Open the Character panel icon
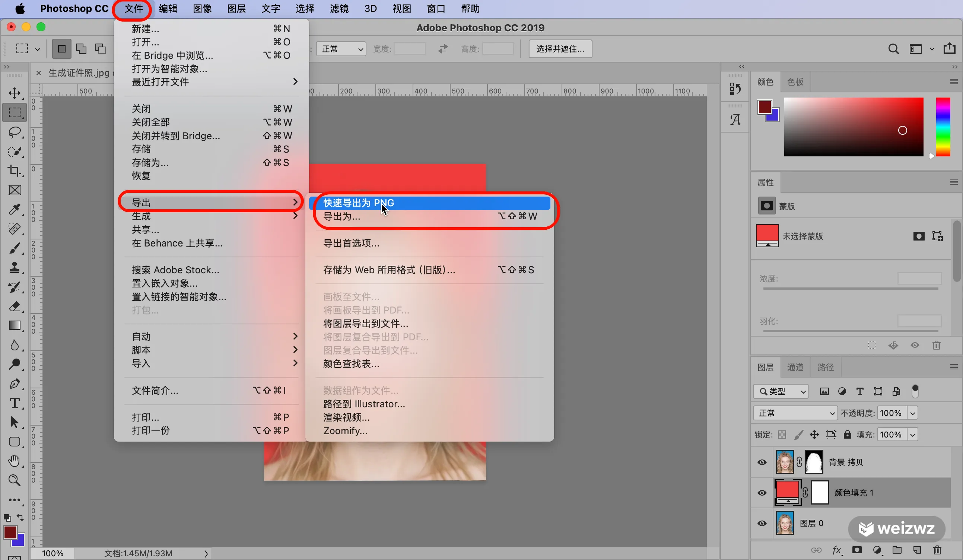The height and width of the screenshot is (560, 963). (x=735, y=120)
